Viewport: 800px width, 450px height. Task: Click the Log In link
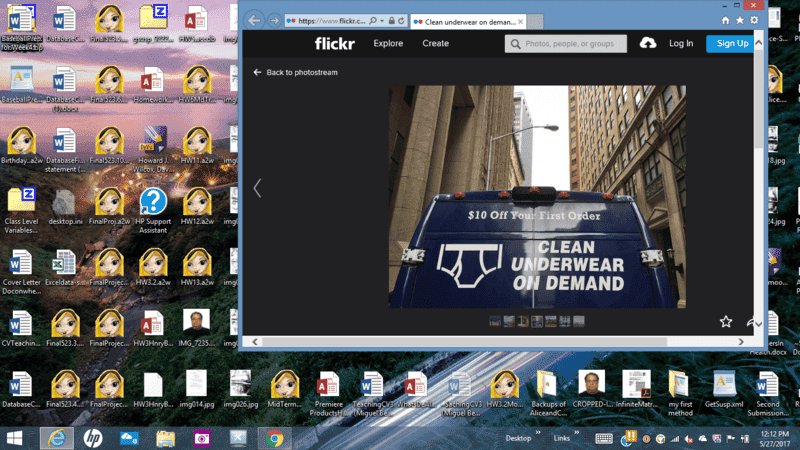click(681, 43)
